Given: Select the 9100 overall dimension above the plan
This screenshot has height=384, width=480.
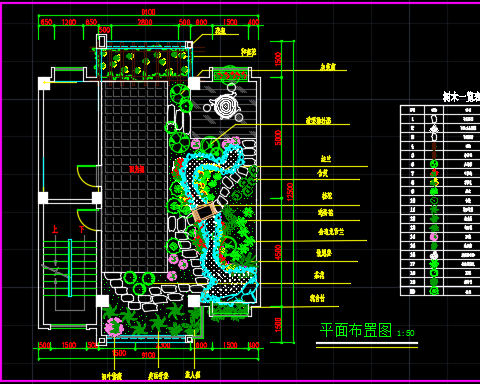Looking at the screenshot, I should coord(148,12).
